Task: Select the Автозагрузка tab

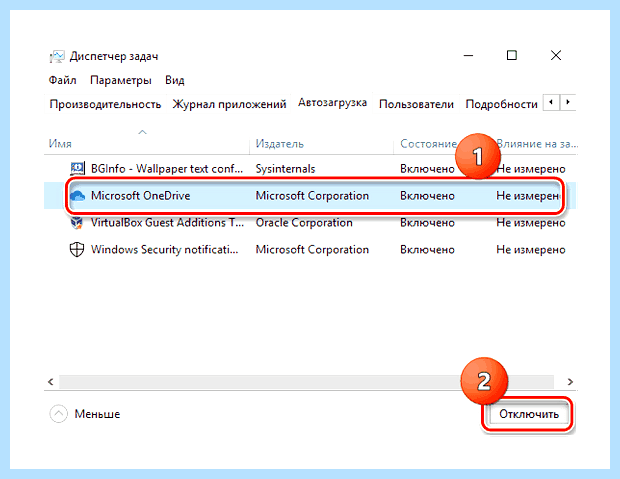Action: click(332, 103)
